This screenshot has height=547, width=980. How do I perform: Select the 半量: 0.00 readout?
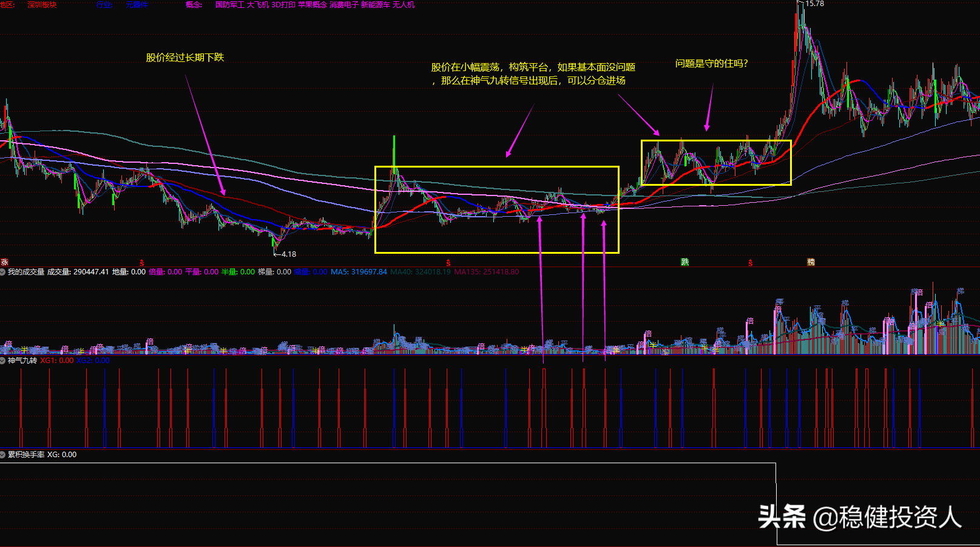[x=238, y=272]
